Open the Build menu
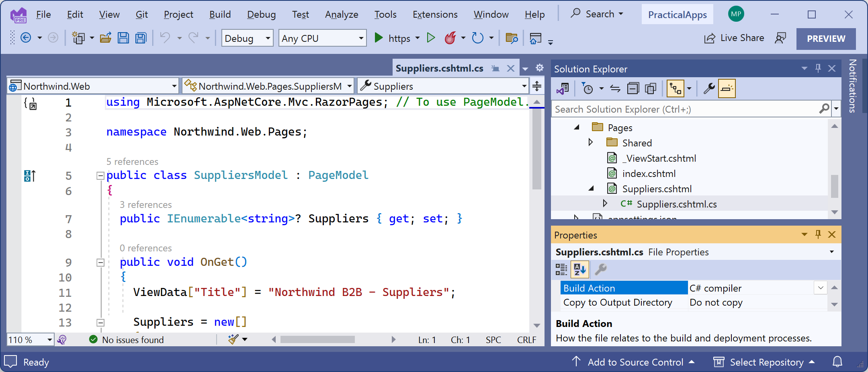 (x=220, y=14)
